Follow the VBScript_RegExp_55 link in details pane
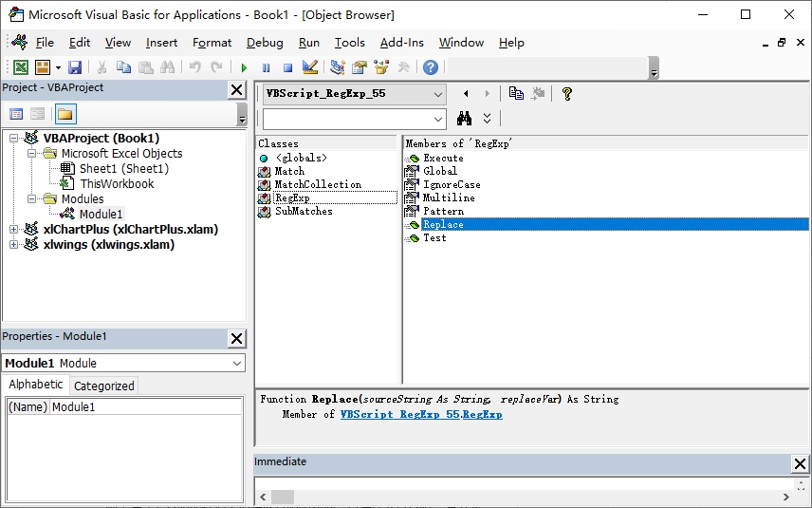The width and height of the screenshot is (812, 508). 399,414
